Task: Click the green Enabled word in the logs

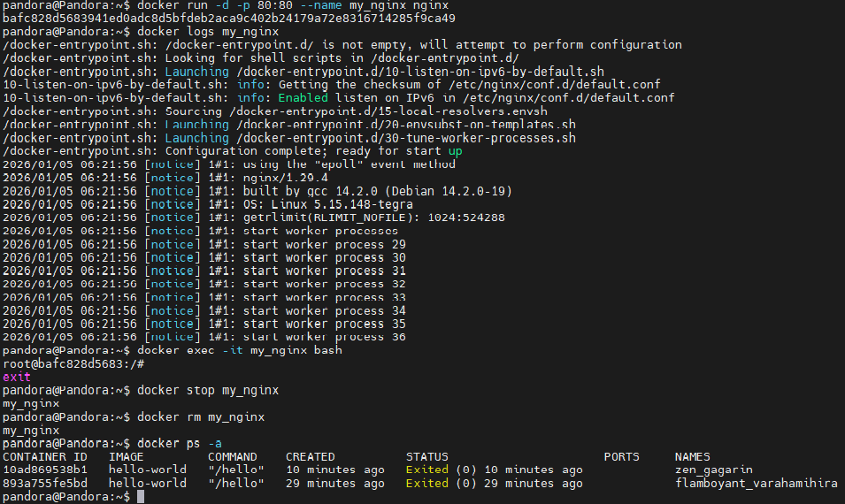Action: point(303,97)
